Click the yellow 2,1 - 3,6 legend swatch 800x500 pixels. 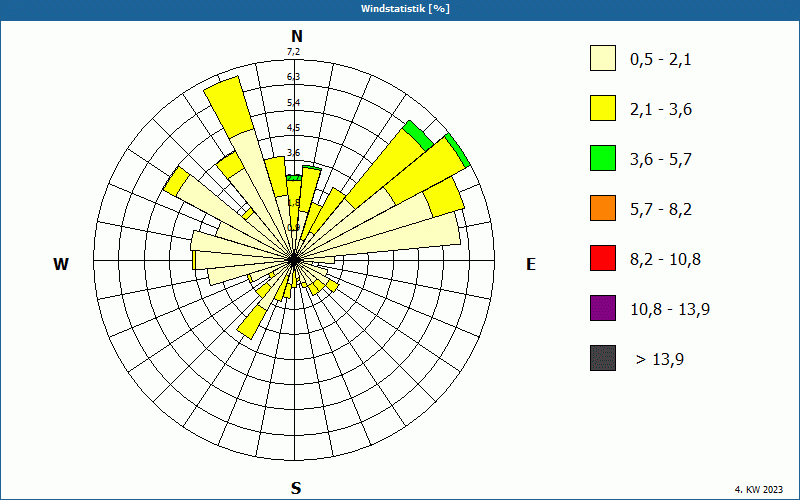(x=603, y=108)
